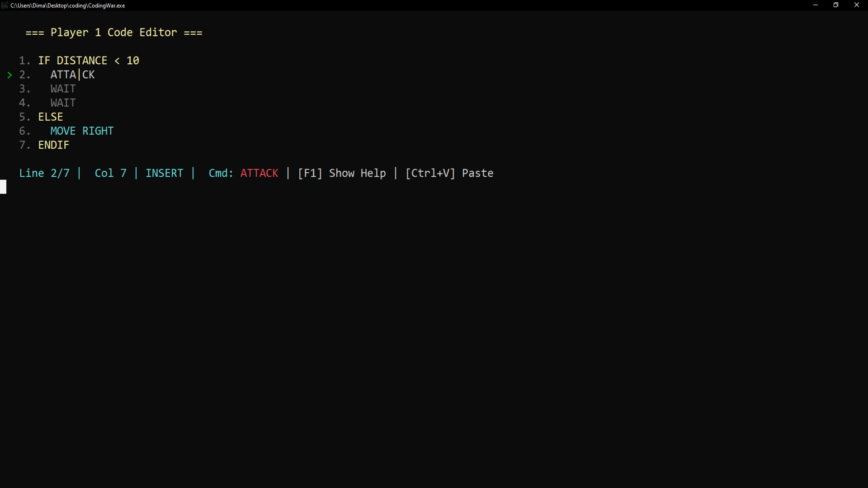The image size is (868, 488).
Task: Select the WAIT command on line 3
Action: [x=63, y=89]
